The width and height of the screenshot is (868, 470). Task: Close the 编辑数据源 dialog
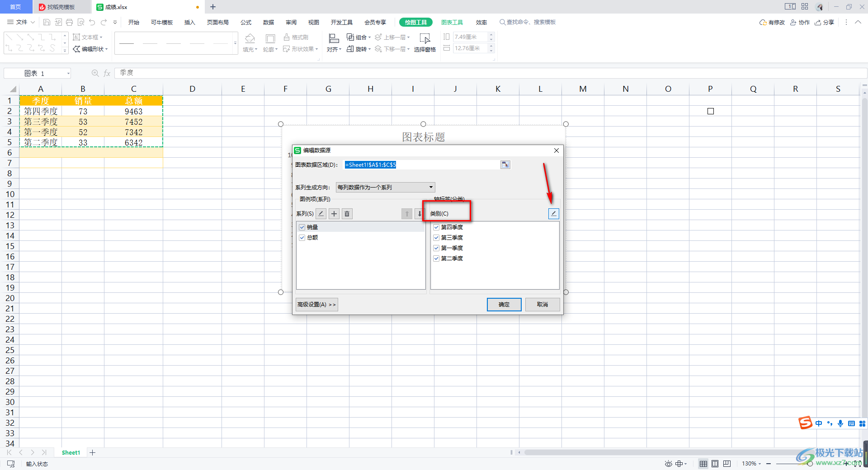(557, 150)
